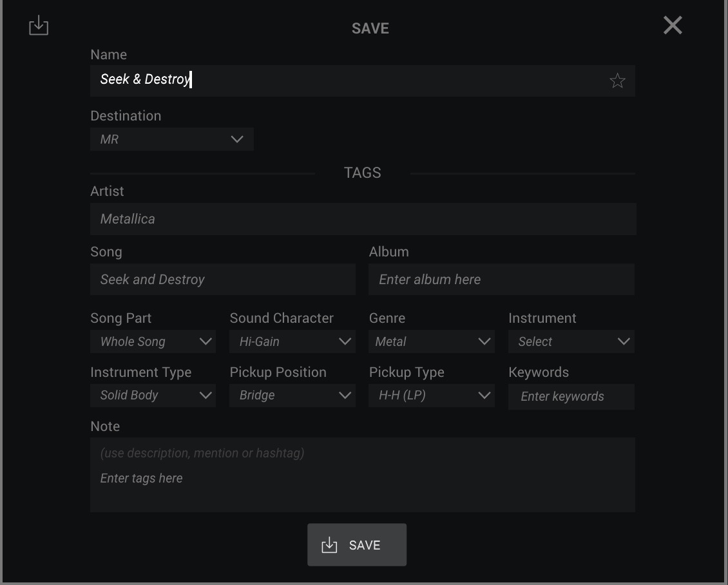The width and height of the screenshot is (728, 585).
Task: Open the Song Part dropdown
Action: click(x=153, y=341)
